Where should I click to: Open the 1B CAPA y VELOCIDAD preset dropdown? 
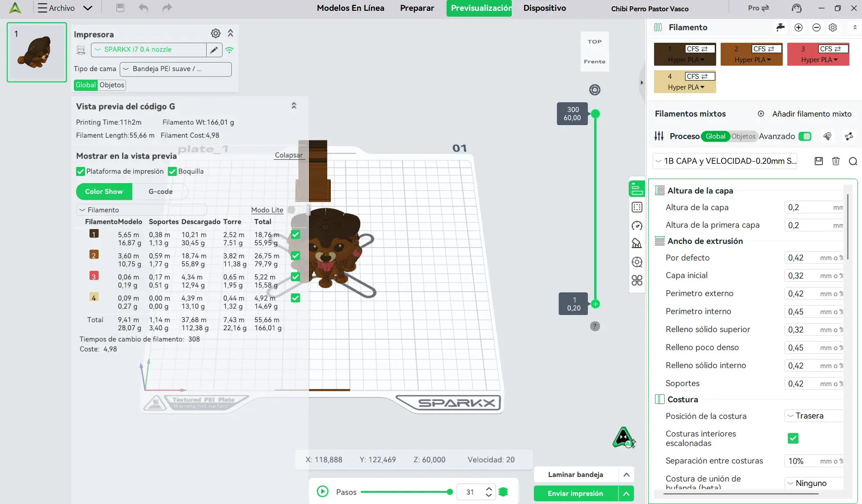[725, 161]
